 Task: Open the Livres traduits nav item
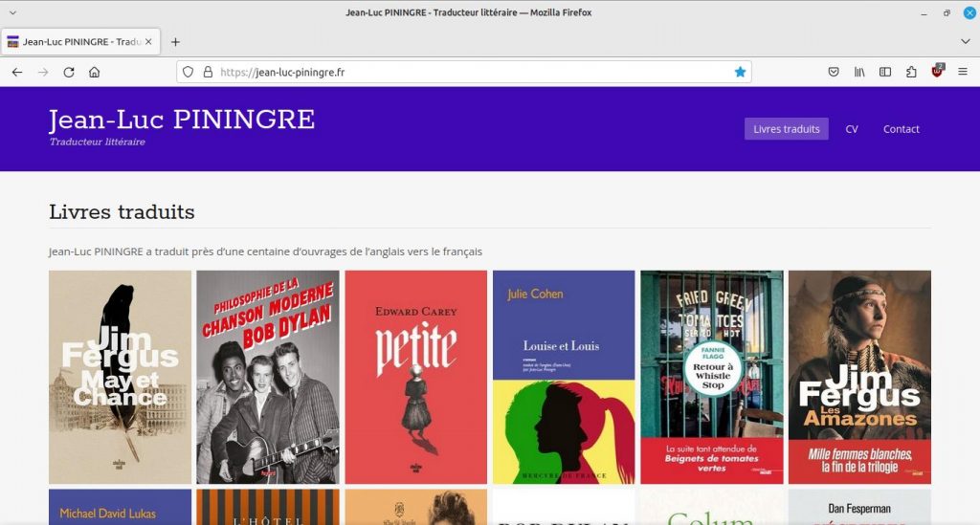coord(786,129)
